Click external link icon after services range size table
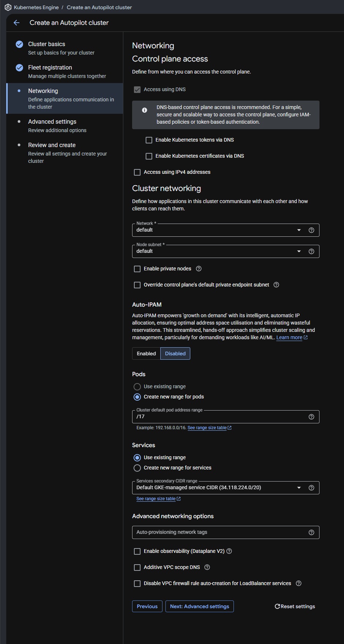This screenshot has width=344, height=644. pos(179,499)
